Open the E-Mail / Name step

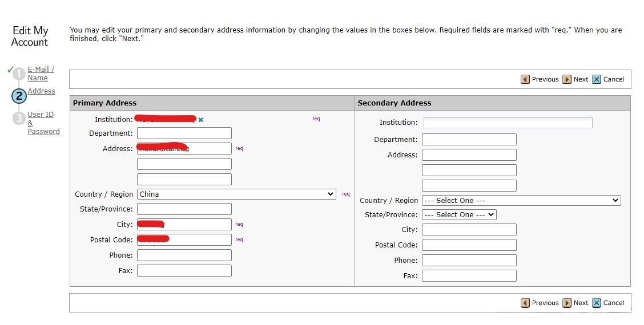pyautogui.click(x=41, y=74)
